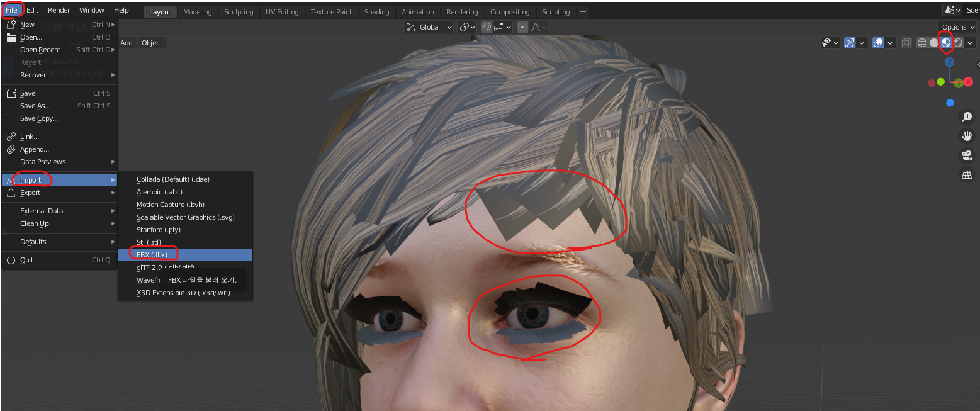Image resolution: width=980 pixels, height=411 pixels.
Task: Toggle viewport gizmos button
Action: click(850, 43)
